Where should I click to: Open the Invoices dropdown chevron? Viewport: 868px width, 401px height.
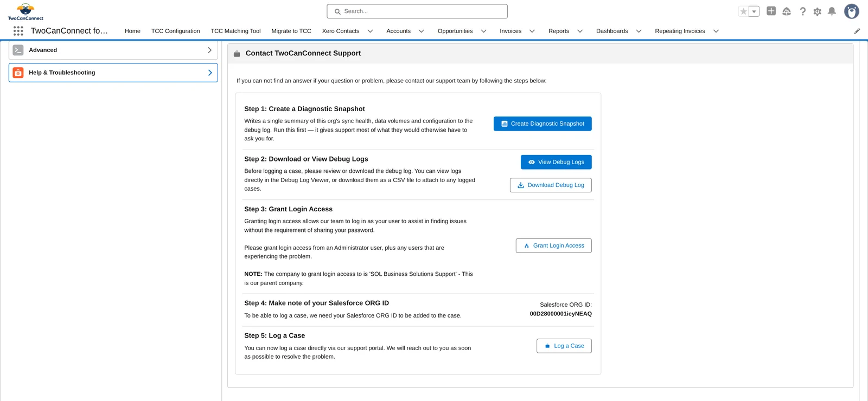(x=532, y=31)
